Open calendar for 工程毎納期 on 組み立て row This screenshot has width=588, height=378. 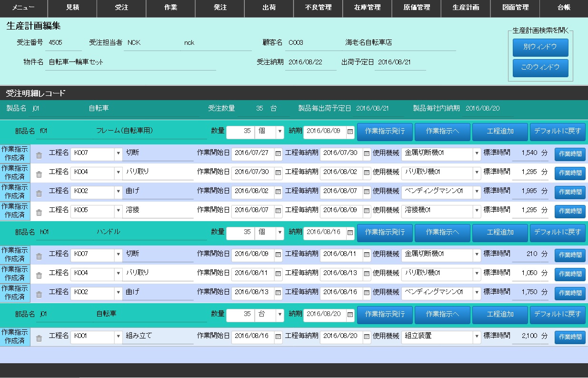367,336
